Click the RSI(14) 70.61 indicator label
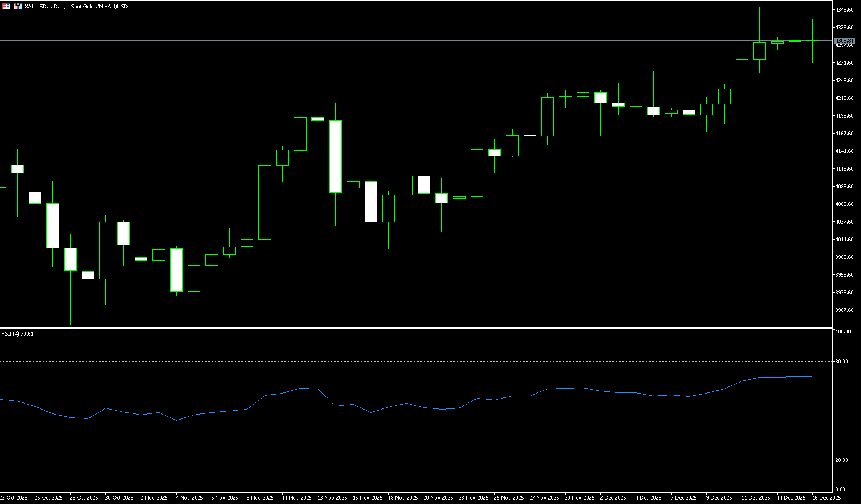The height and width of the screenshot is (504, 861). 17,333
